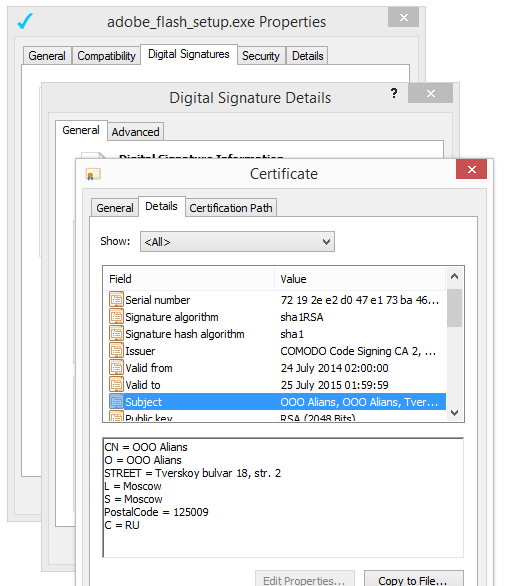Click the value 'sha1RSA'
The height and width of the screenshot is (586, 505).
pyautogui.click(x=302, y=317)
